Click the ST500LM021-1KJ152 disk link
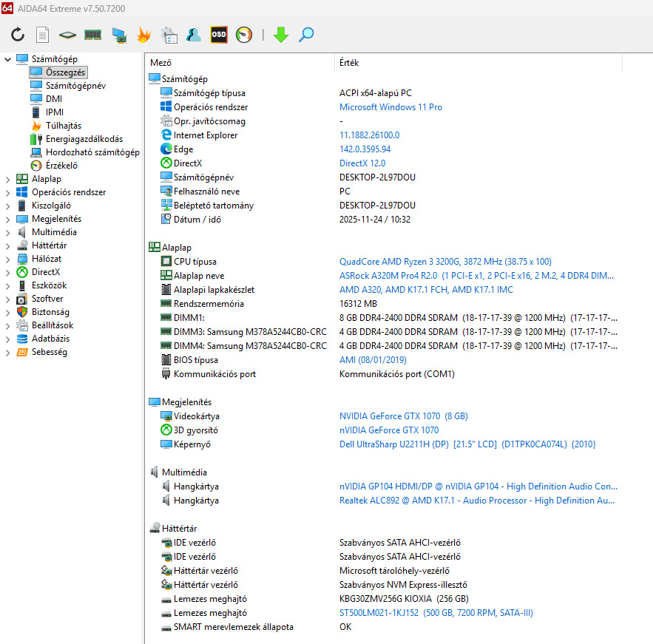 (x=436, y=613)
